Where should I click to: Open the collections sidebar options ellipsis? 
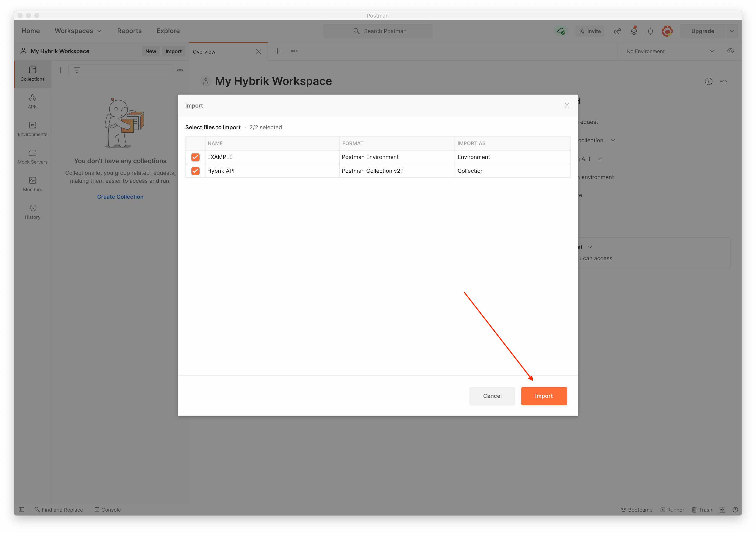tap(180, 70)
